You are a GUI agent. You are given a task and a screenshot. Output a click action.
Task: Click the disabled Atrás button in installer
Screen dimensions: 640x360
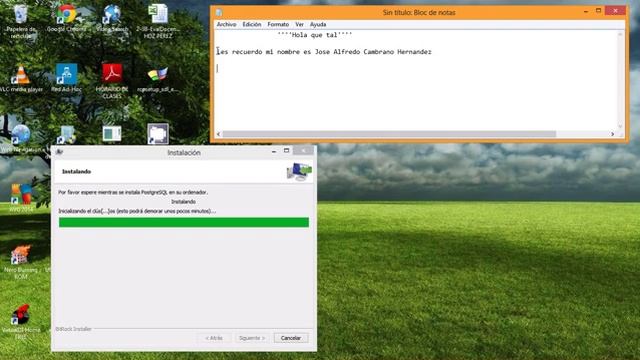[x=214, y=338]
